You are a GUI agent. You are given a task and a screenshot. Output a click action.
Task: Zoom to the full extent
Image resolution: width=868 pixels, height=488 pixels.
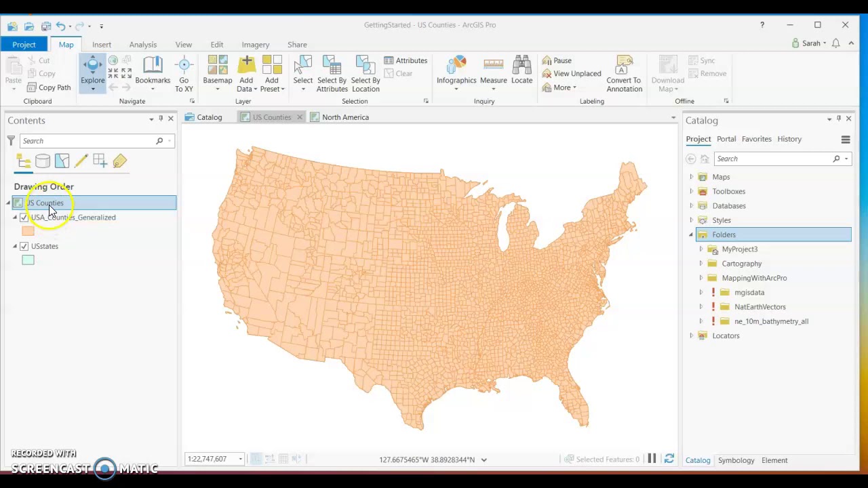[x=113, y=60]
